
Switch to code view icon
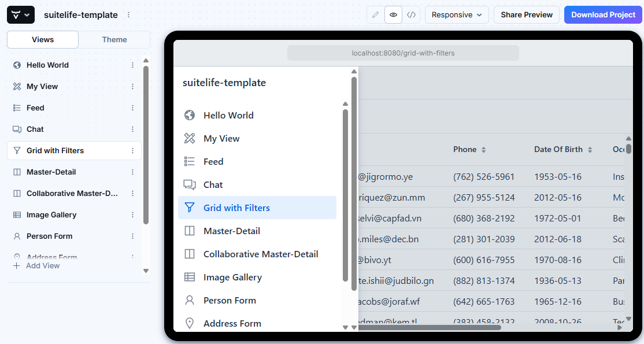pos(411,15)
